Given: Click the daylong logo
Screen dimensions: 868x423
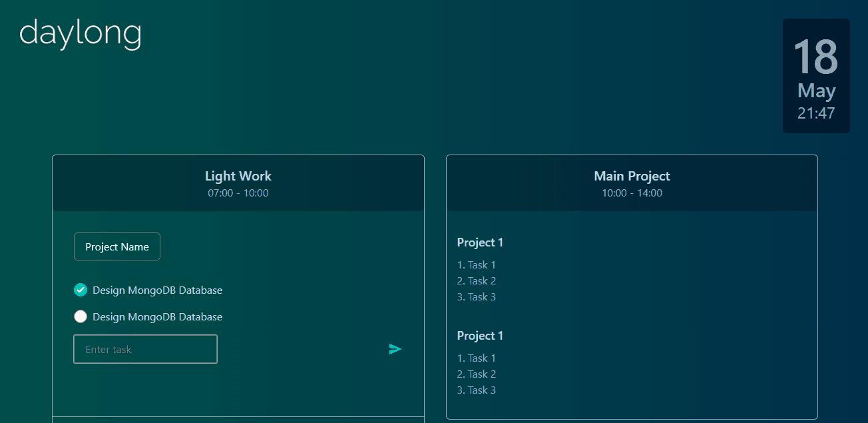Looking at the screenshot, I should point(81,33).
